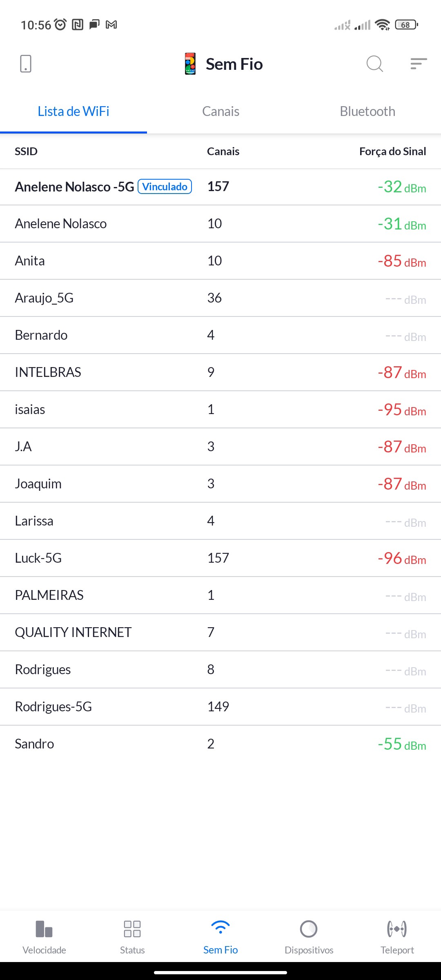Sort by the Força do Sinal header

pos(392,151)
